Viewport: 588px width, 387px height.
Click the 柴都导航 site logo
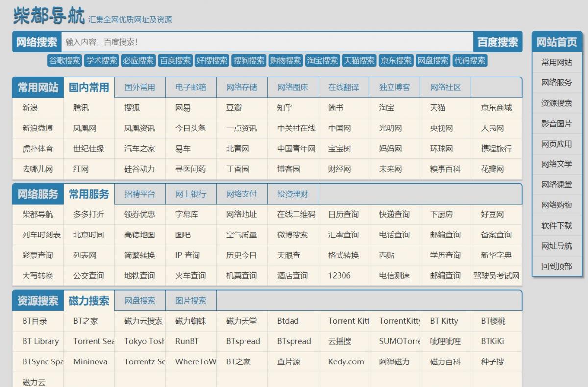point(49,16)
